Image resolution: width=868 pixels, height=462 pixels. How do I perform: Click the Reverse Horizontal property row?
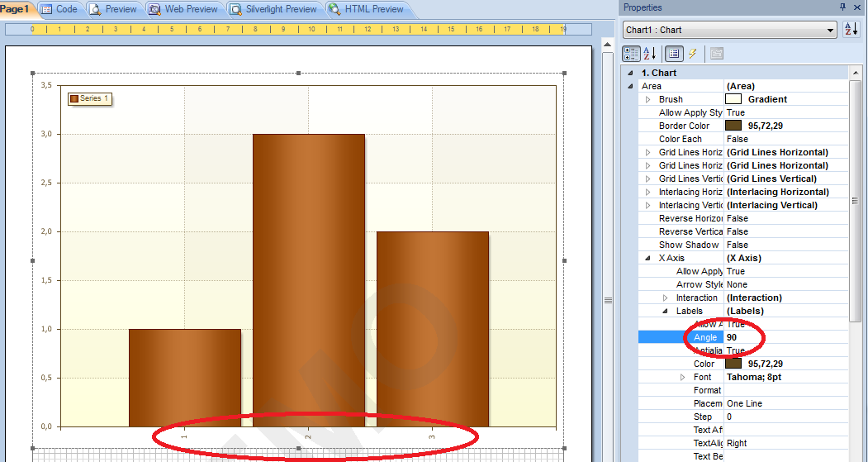[743, 218]
